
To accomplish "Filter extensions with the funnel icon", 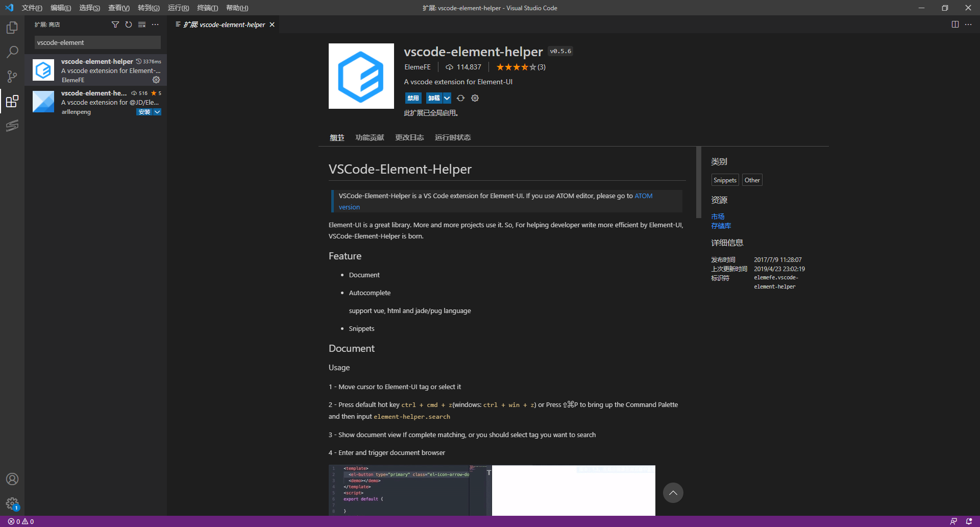I will point(115,25).
